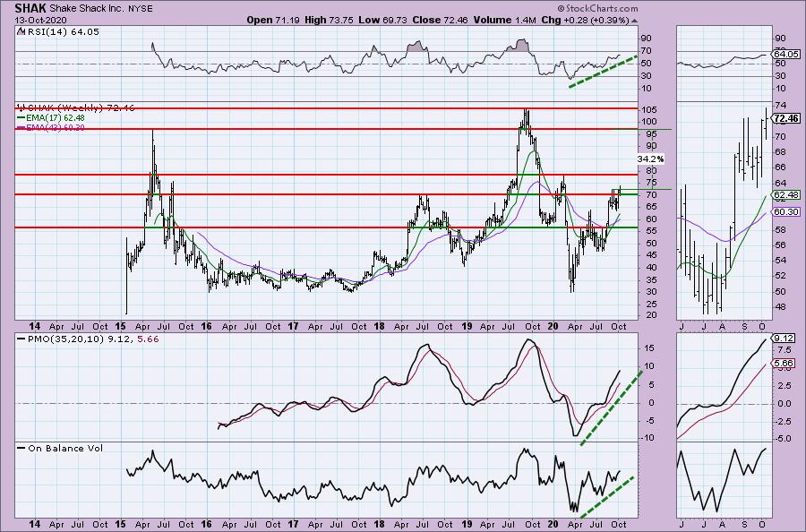Viewport: 806px width, 532px height.
Task: Click the up triangle after the Chg value
Action: point(634,21)
